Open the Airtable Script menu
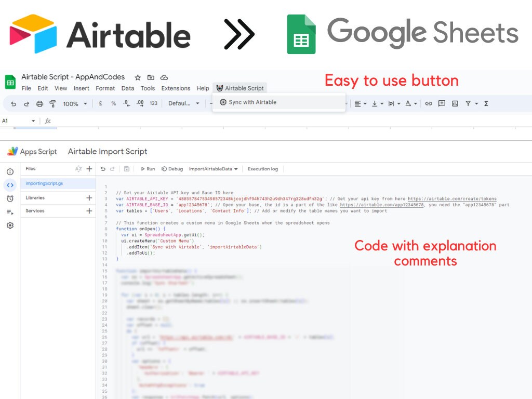 [240, 88]
